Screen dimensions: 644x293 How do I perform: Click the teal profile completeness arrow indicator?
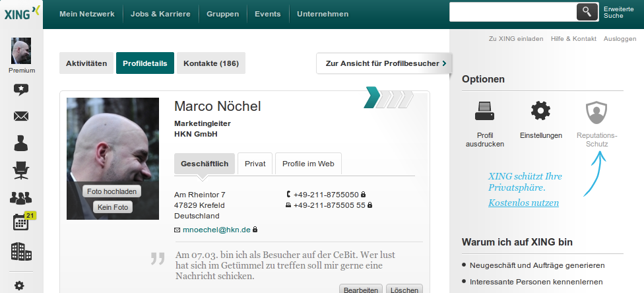tap(372, 98)
